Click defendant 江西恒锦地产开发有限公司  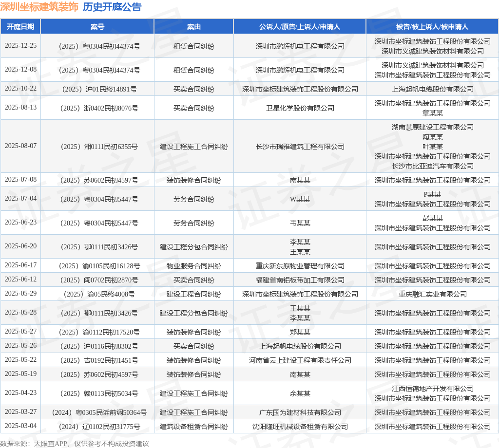(433, 389)
